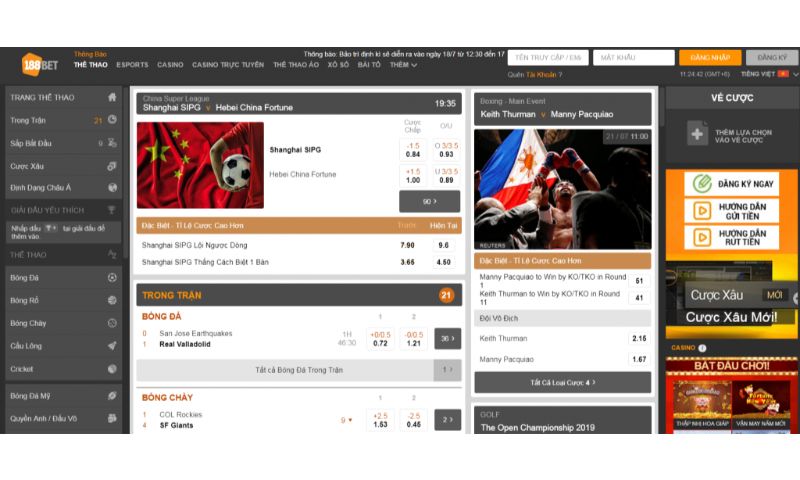Select over 3/3.5 odds 0.93
The image size is (800, 480).
[x=446, y=149]
